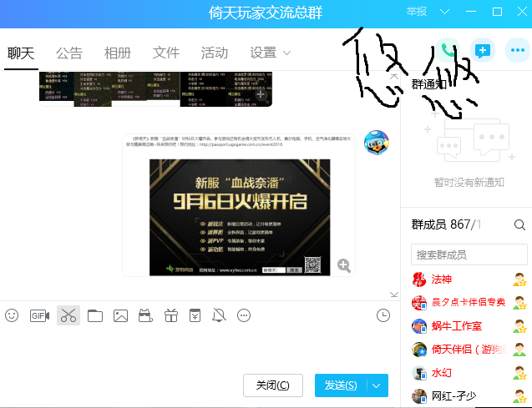532x408 pixels.
Task: Start a group voice call
Action: click(x=448, y=50)
